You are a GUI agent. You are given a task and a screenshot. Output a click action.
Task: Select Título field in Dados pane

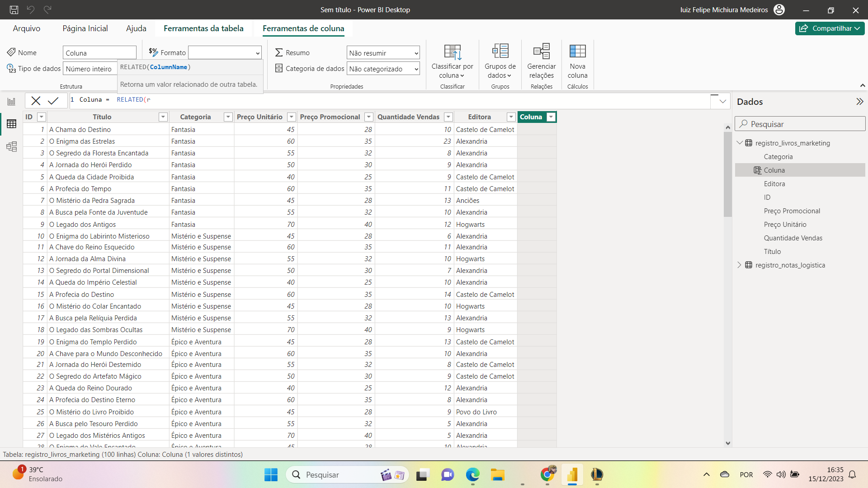pos(772,251)
